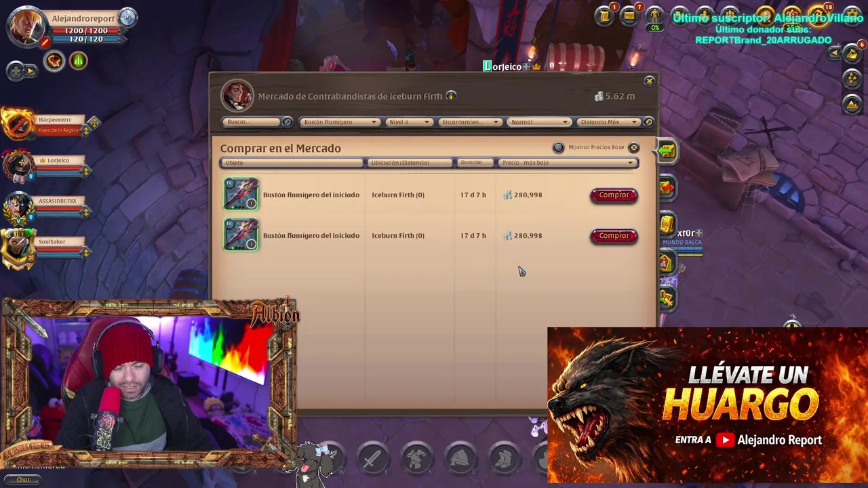Click the merchant portrait in market header

[x=237, y=96]
